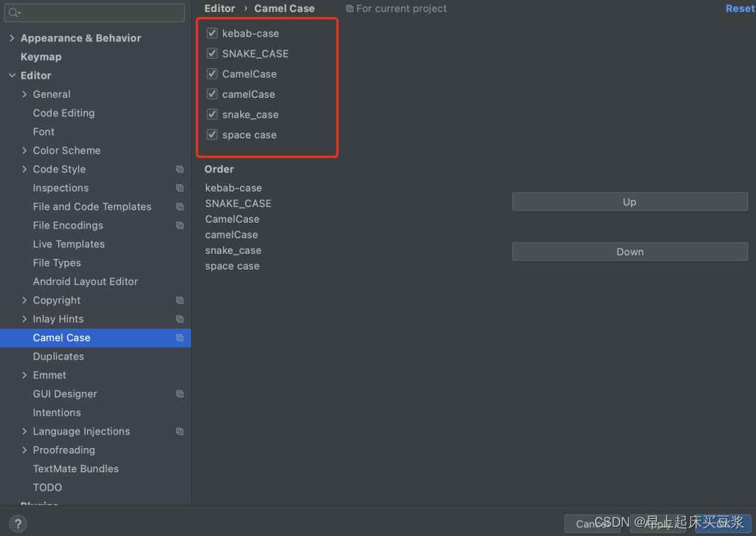Uncheck the kebab-case checkbox
The width and height of the screenshot is (756, 536).
[212, 33]
